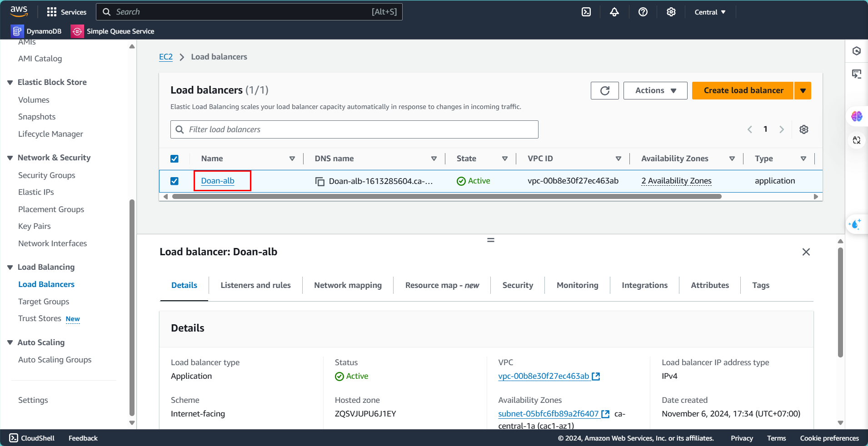The width and height of the screenshot is (868, 446).
Task: Toggle the select-all load balancers checkbox
Action: (174, 159)
